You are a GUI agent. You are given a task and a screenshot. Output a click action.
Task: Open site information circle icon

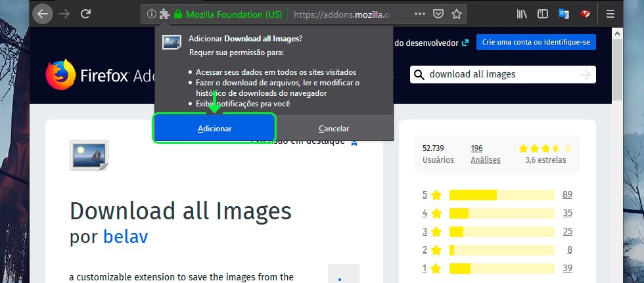[152, 14]
